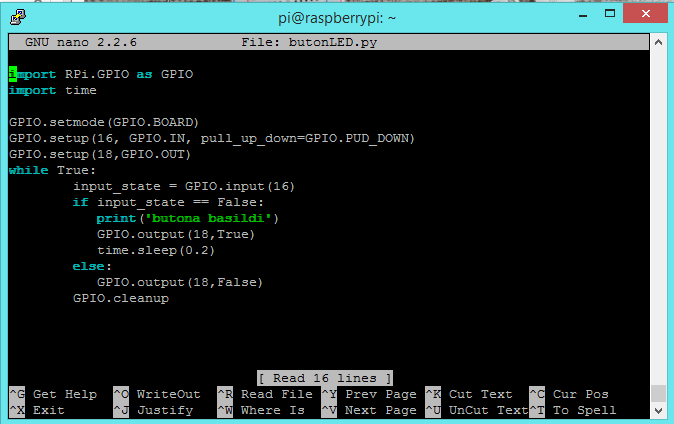Click the vertical scrollbar thumb
Image resolution: width=674 pixels, height=424 pixels.
click(x=658, y=393)
